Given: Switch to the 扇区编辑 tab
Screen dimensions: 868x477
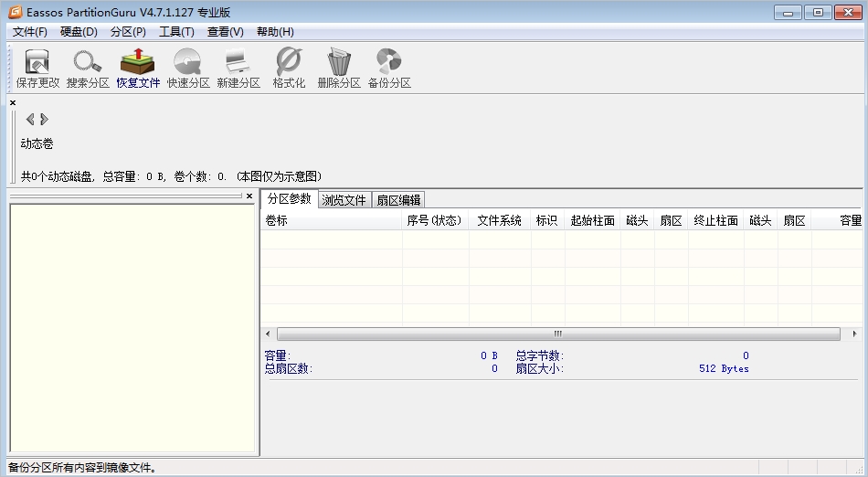Looking at the screenshot, I should (x=398, y=200).
